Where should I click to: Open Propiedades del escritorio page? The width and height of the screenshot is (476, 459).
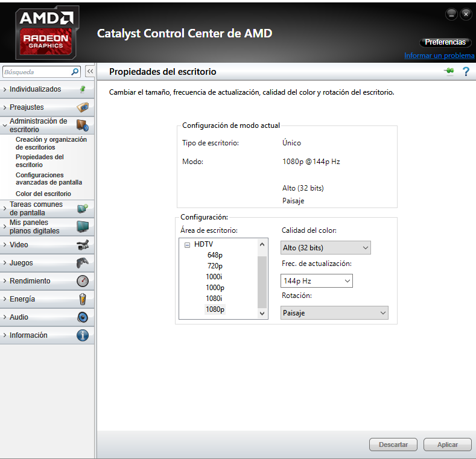(x=39, y=161)
